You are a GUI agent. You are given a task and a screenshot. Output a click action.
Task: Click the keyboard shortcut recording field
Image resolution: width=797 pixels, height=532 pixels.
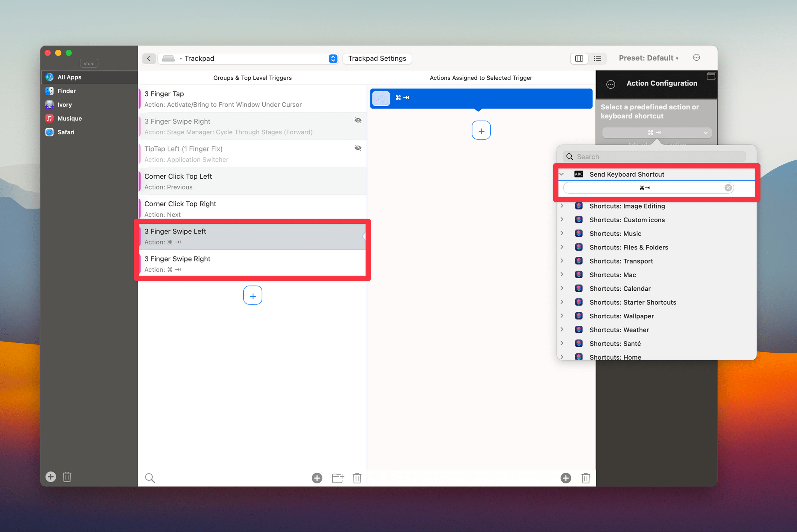[x=648, y=188]
